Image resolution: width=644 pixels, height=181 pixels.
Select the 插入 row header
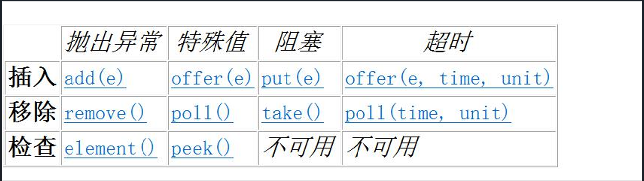click(32, 78)
